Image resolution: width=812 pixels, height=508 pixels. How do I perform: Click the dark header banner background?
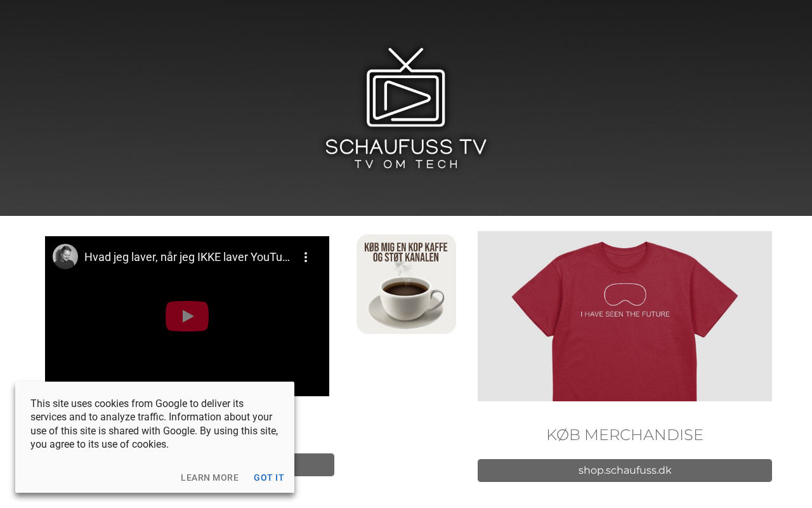[x=634, y=108]
